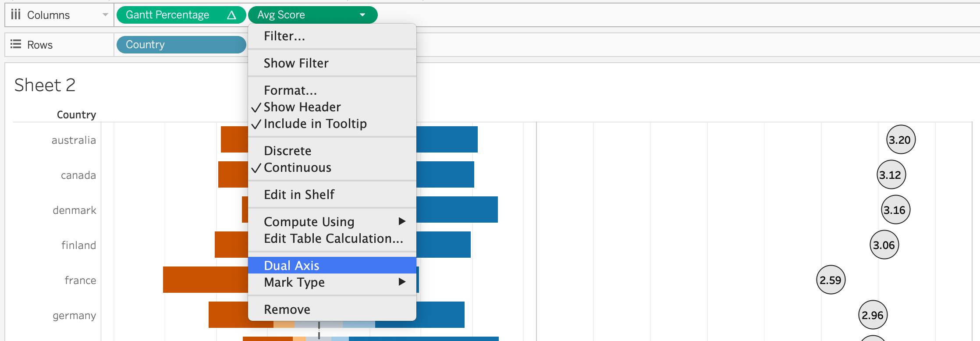Click the Columns shelf icon

point(16,15)
